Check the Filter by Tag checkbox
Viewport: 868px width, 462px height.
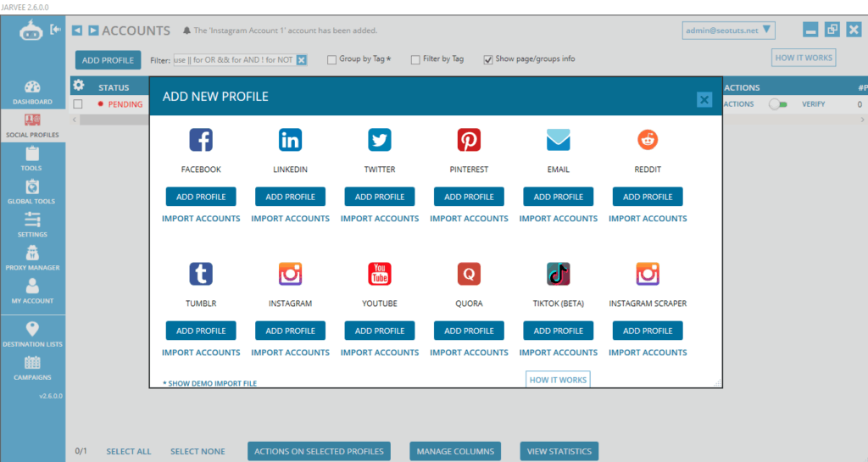tap(415, 59)
